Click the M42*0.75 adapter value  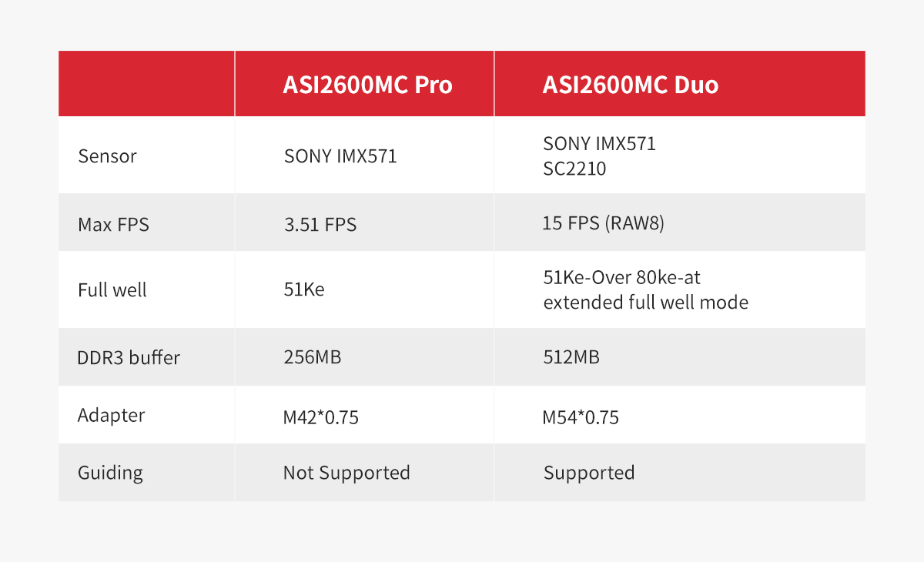tap(321, 418)
